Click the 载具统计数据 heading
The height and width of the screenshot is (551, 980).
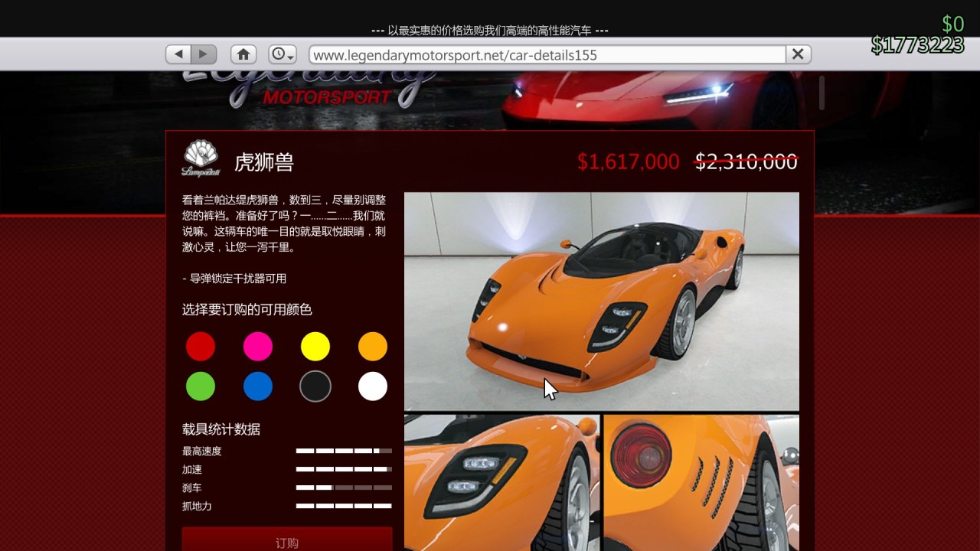(221, 429)
